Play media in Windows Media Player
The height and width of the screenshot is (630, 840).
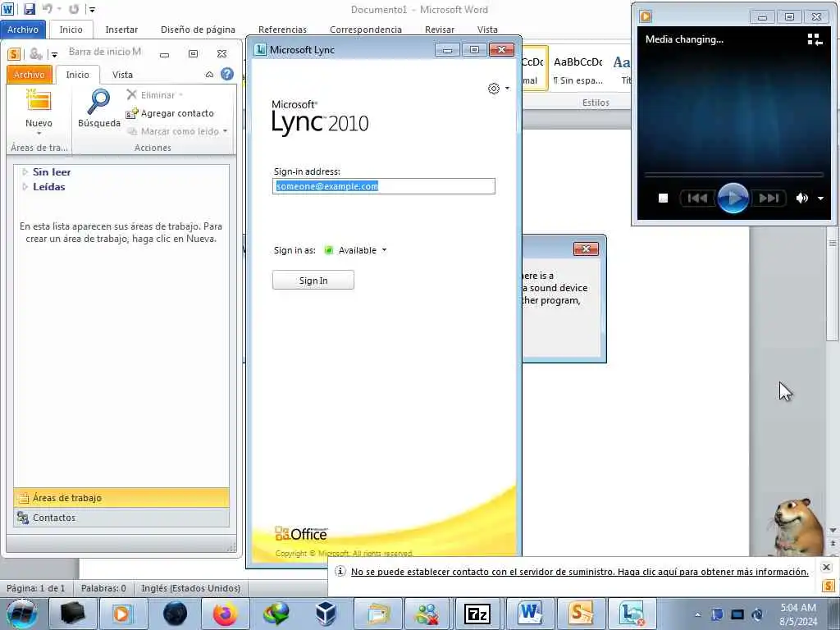click(x=733, y=199)
